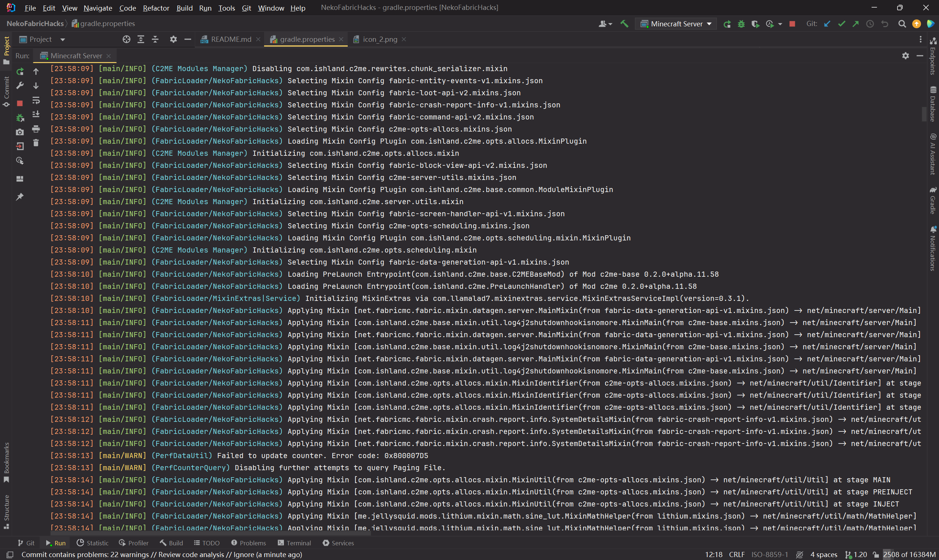Toggle soft-wrap in Run console

point(36,100)
